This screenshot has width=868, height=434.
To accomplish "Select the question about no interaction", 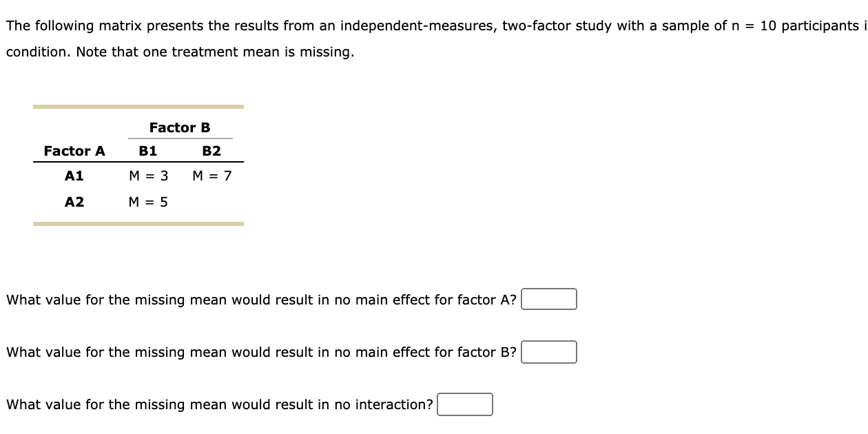I will pos(219,404).
